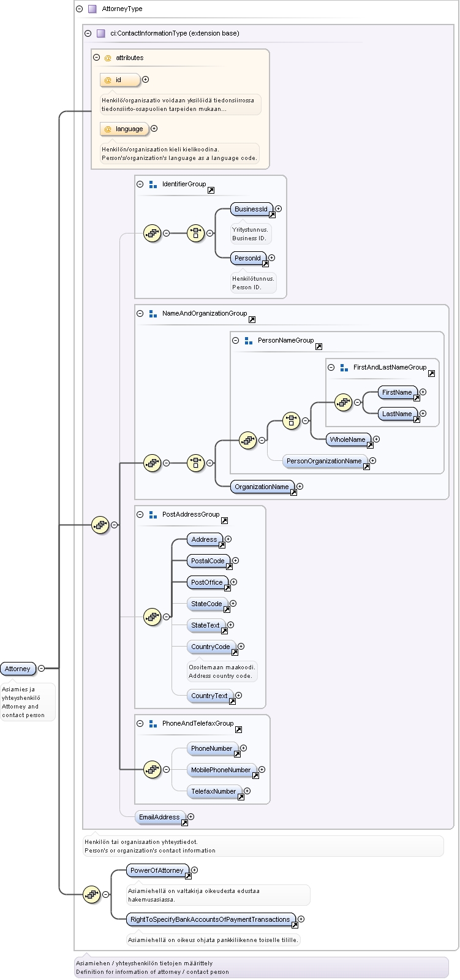Select the WholeName element

click(x=348, y=439)
